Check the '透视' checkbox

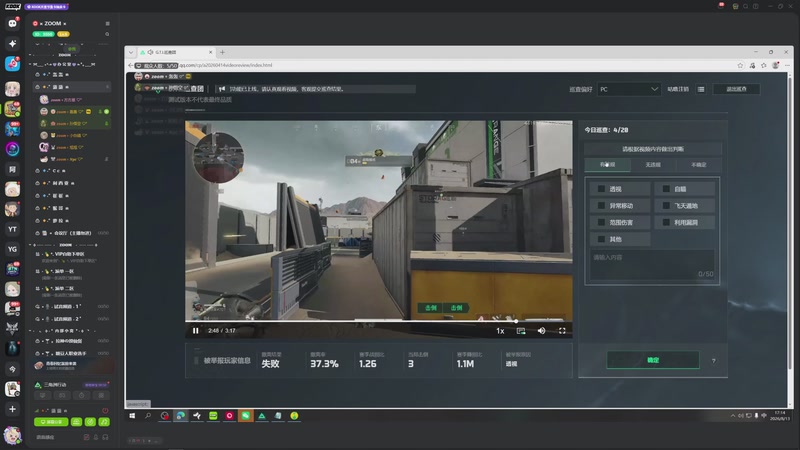[601, 189]
